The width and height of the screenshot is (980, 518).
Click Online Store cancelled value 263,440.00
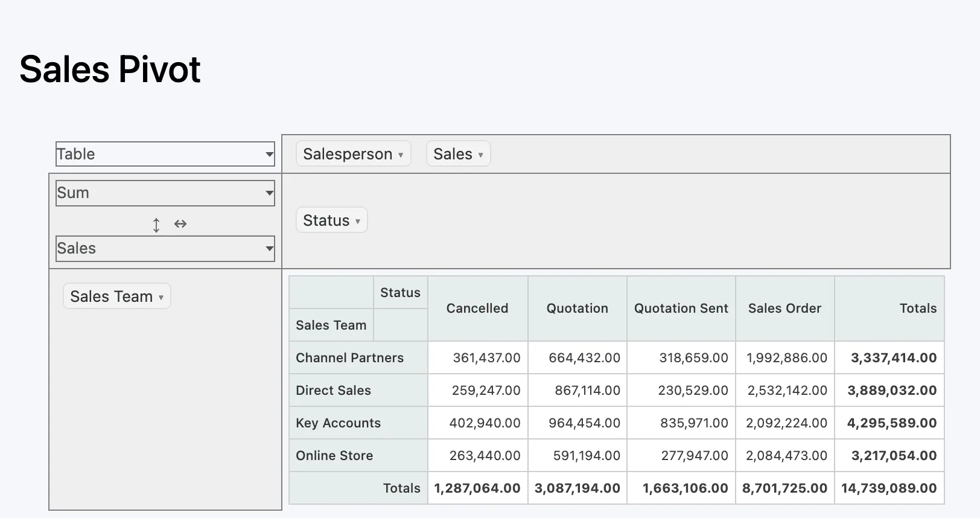tap(478, 455)
